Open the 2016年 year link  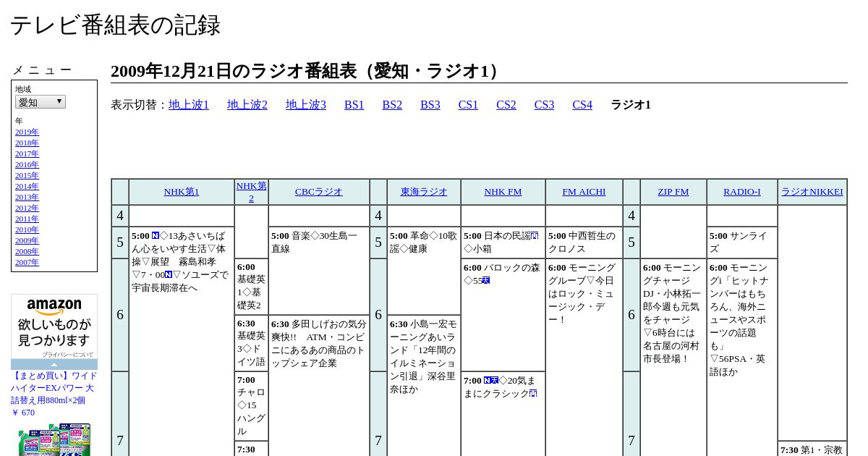point(27,165)
